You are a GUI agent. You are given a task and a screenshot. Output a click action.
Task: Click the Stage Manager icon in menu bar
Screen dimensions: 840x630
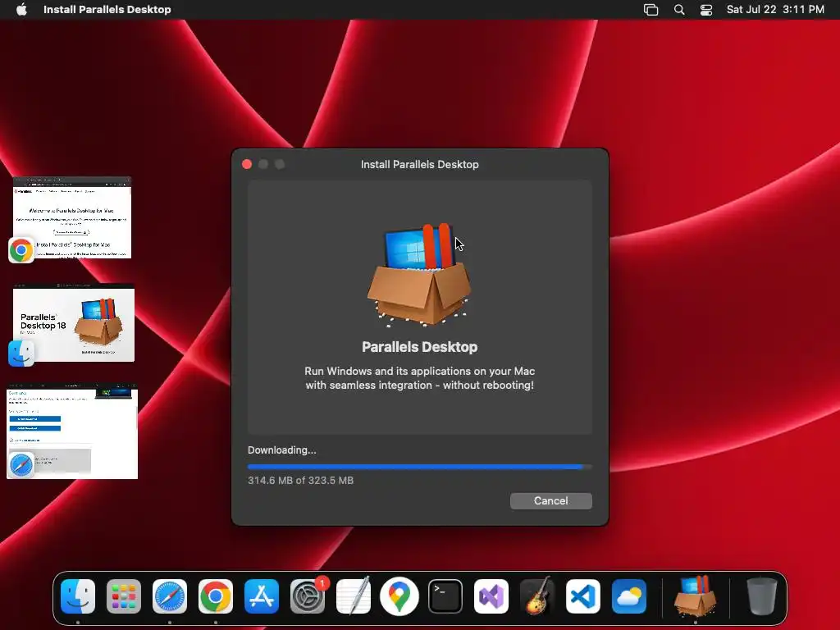point(651,10)
